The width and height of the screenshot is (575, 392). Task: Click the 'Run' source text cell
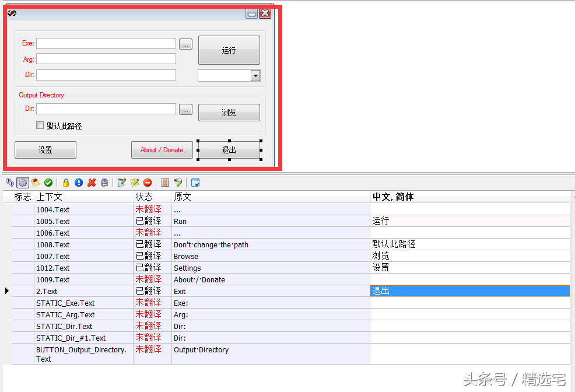tap(271, 221)
